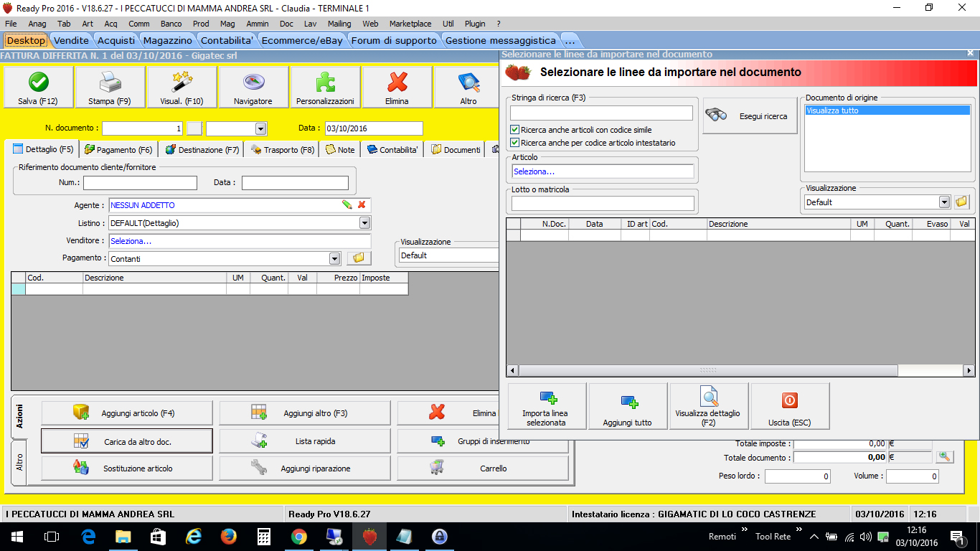Open the Documenti tab

coord(455,150)
